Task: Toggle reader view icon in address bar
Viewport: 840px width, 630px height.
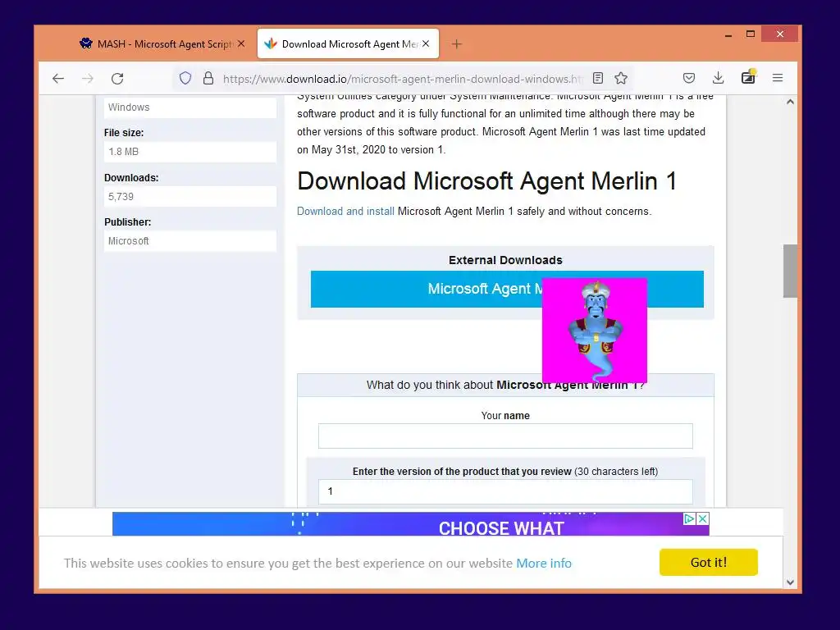Action: [598, 78]
